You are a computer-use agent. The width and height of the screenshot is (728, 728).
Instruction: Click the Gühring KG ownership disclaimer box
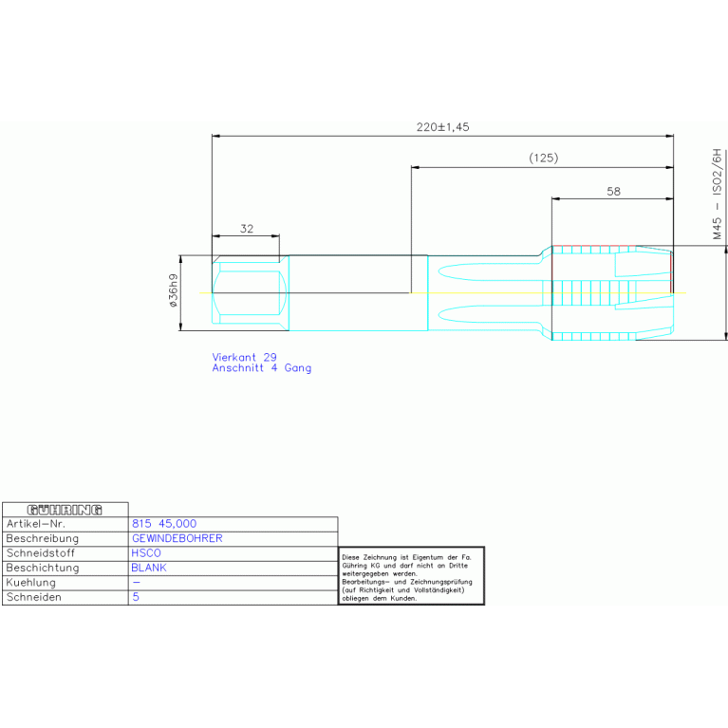[411, 576]
